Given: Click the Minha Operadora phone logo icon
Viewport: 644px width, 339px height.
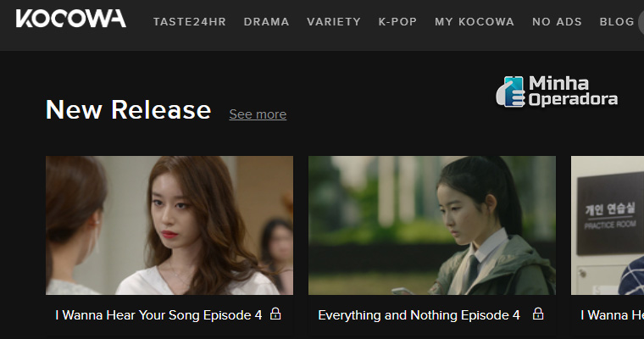Looking at the screenshot, I should point(510,92).
